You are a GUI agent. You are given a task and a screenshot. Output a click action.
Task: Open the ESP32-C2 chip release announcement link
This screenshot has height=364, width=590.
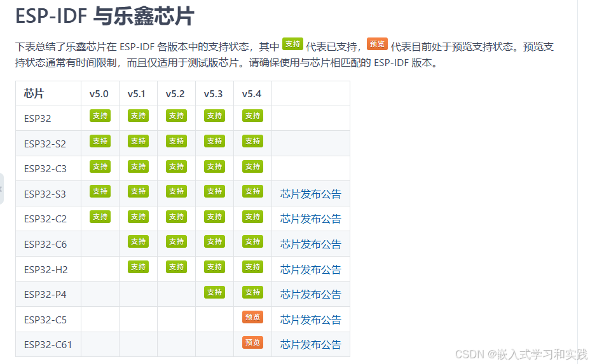310,219
